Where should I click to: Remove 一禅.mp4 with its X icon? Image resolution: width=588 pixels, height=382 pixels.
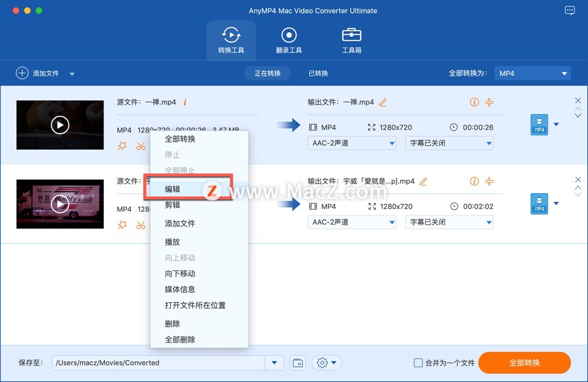(578, 100)
